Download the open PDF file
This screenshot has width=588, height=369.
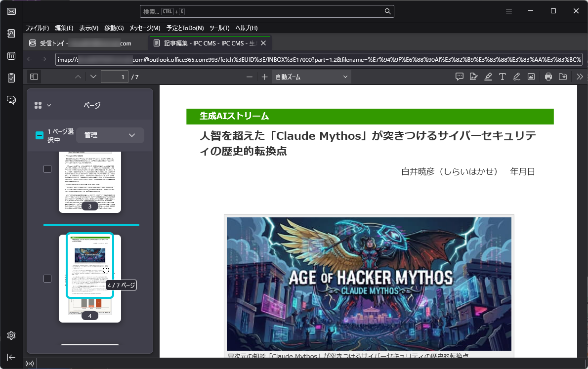pyautogui.click(x=563, y=77)
